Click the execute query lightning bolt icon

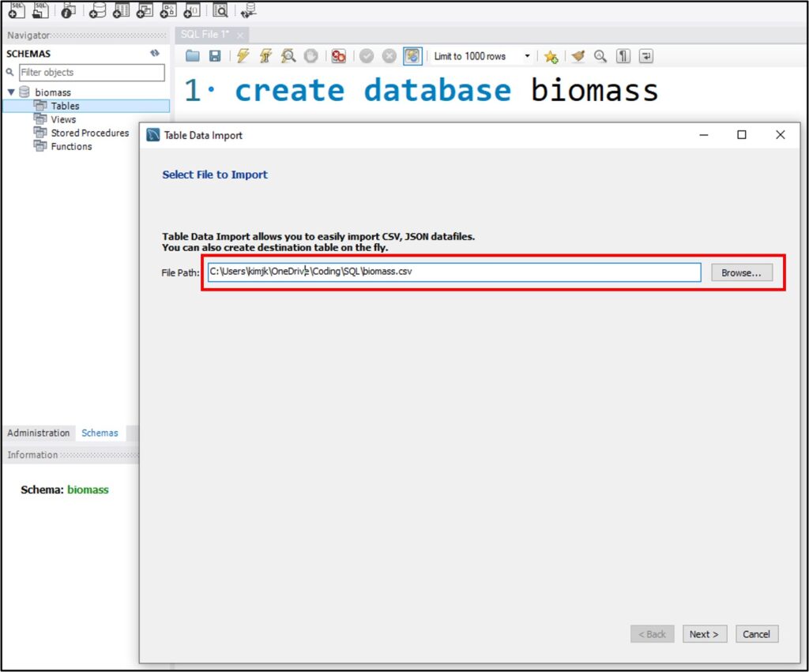(243, 56)
